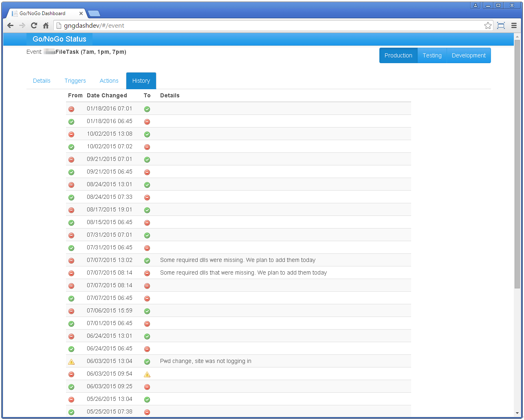
Task: Open a new browser tab
Action: coord(94,13)
